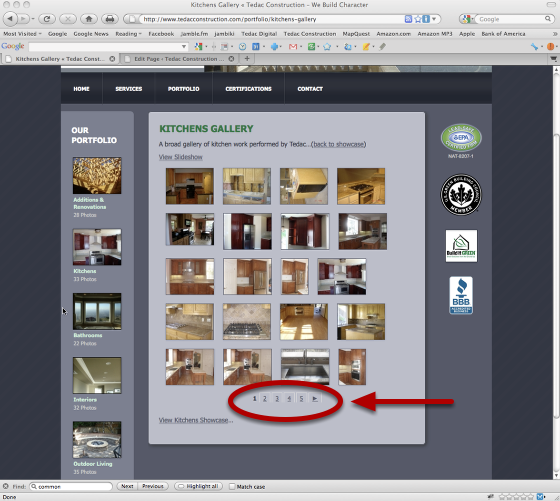Click the Google Toolbar clock icon
The width and height of the screenshot is (560, 501).
[242, 46]
